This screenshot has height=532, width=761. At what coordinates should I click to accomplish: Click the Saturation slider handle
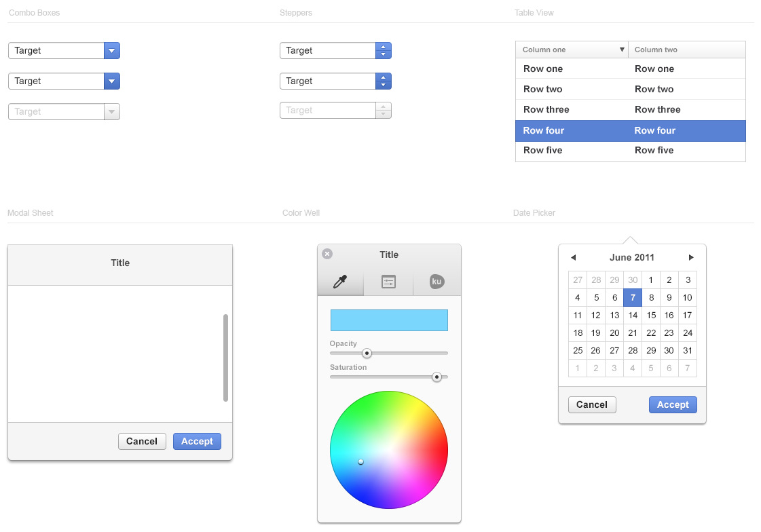click(437, 377)
